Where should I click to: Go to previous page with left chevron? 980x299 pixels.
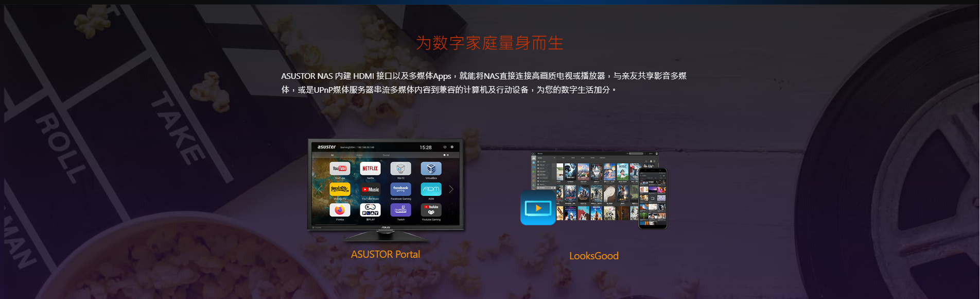pos(319,189)
